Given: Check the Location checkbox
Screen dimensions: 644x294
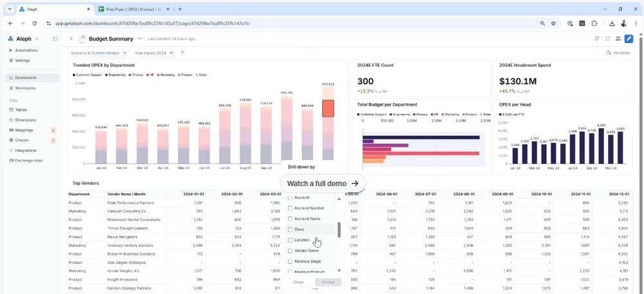Looking at the screenshot, I should tap(290, 240).
